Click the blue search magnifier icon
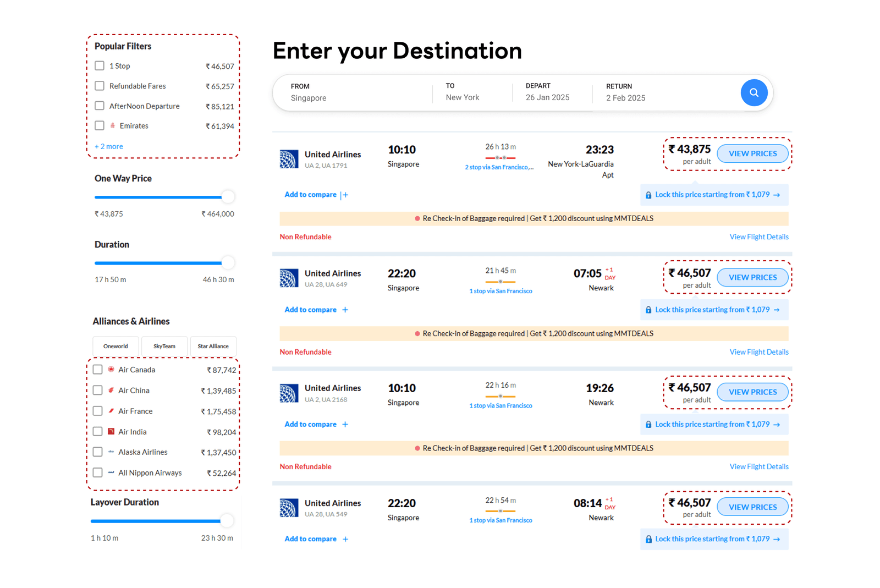880x588 pixels. [754, 92]
